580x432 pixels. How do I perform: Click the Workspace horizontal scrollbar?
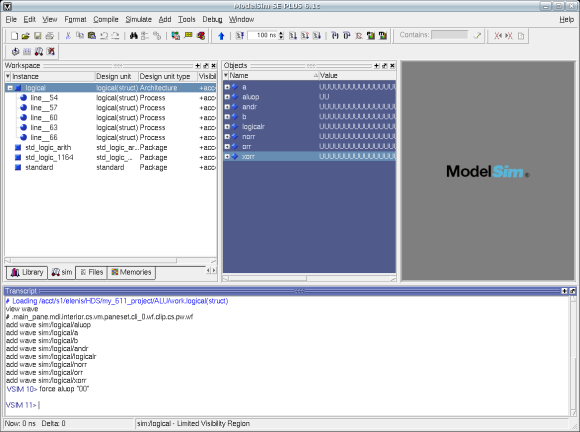point(110,261)
